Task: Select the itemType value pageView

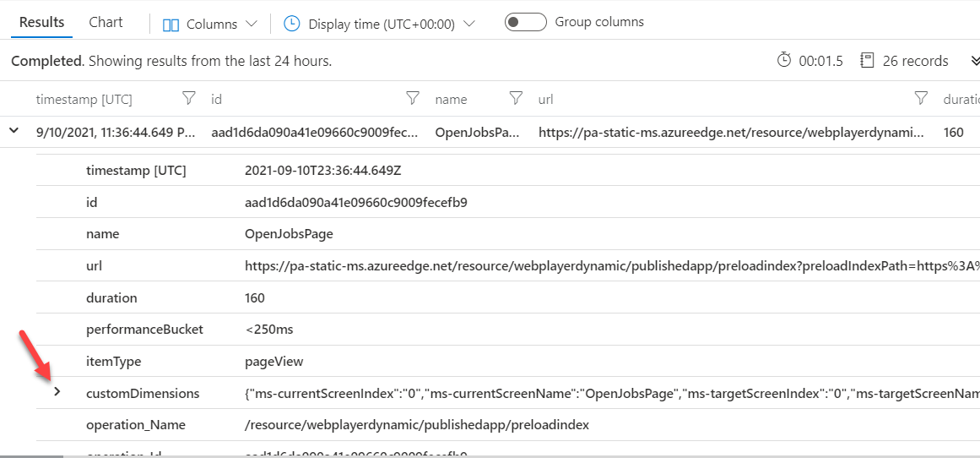Action: click(273, 362)
